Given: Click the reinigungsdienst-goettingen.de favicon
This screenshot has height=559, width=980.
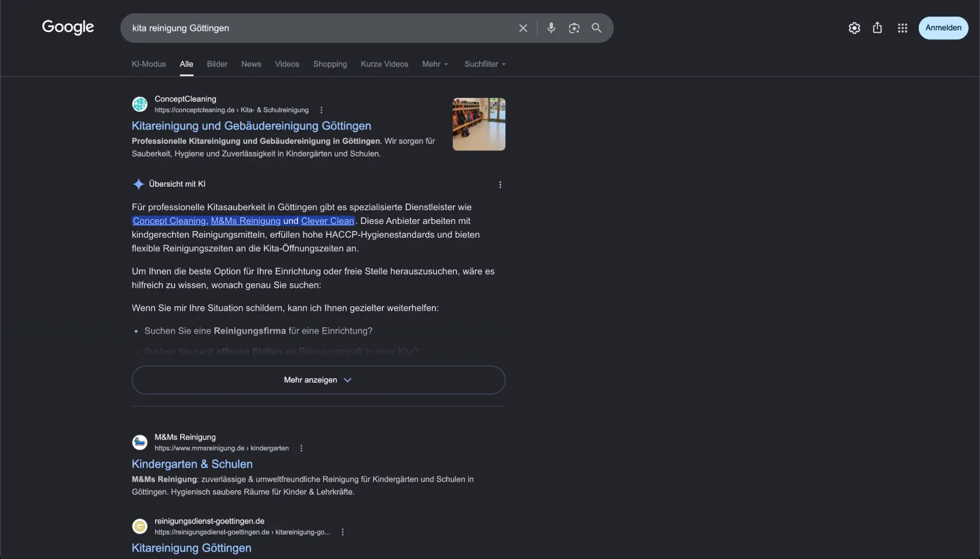Looking at the screenshot, I should 140,526.
